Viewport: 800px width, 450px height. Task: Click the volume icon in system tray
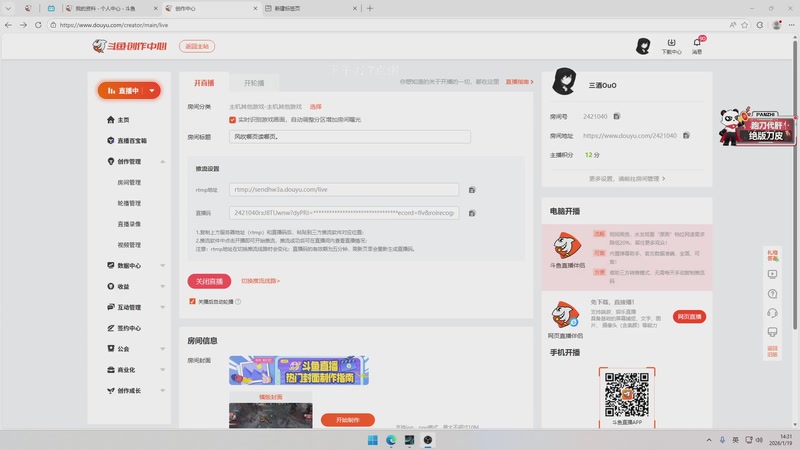[759, 440]
